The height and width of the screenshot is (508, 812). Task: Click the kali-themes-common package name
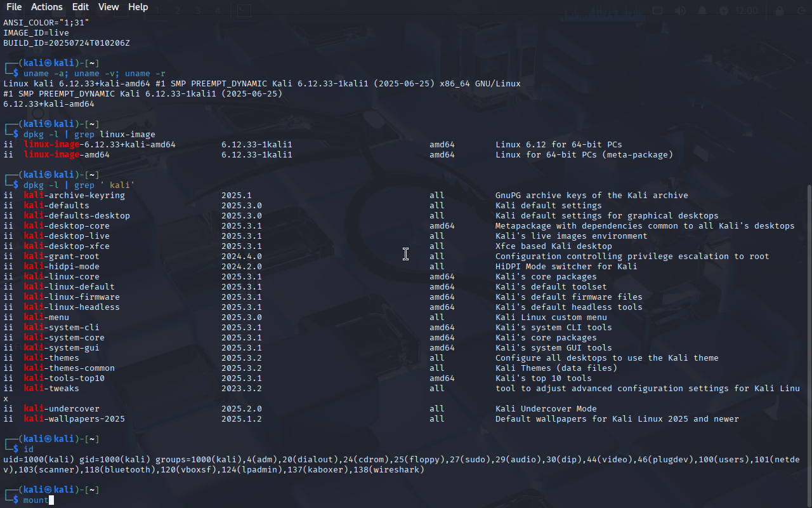pyautogui.click(x=69, y=368)
